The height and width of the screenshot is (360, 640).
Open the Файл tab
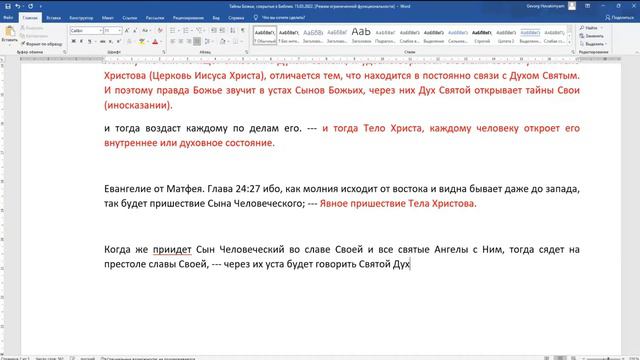click(x=8, y=18)
